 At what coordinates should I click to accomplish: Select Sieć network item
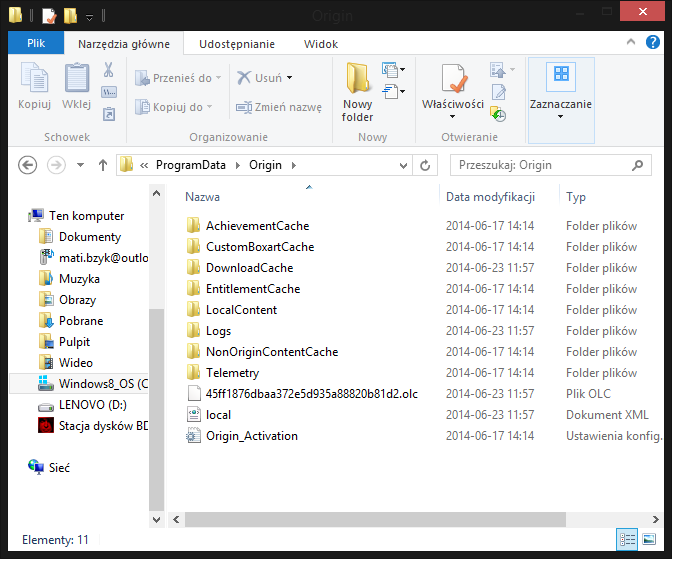pos(49,468)
